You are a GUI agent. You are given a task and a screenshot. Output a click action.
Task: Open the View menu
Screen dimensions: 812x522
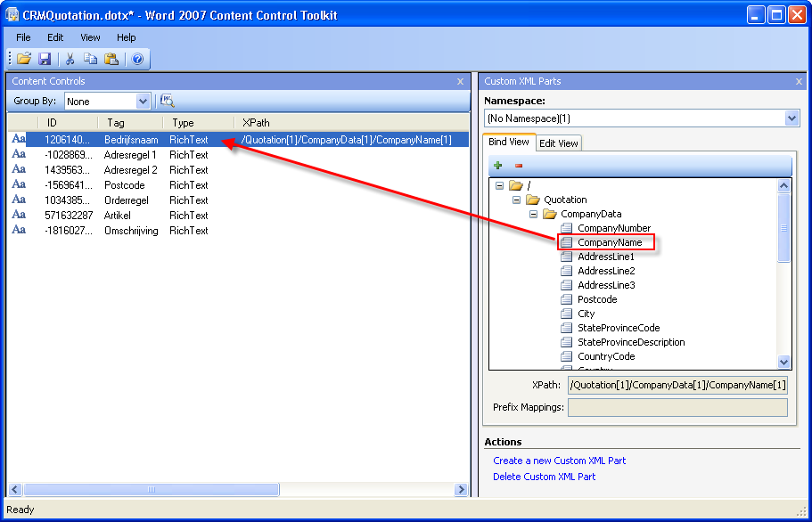point(90,37)
